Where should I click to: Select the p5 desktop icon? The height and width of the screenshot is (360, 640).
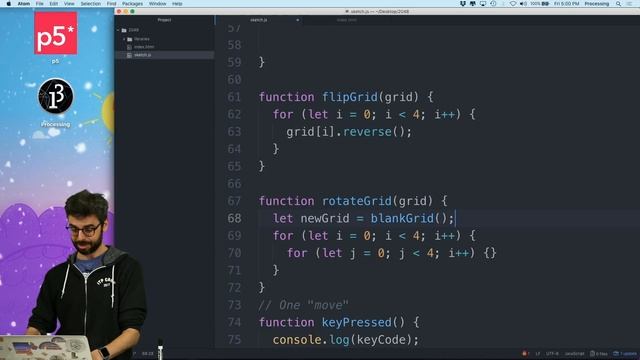pos(56,33)
